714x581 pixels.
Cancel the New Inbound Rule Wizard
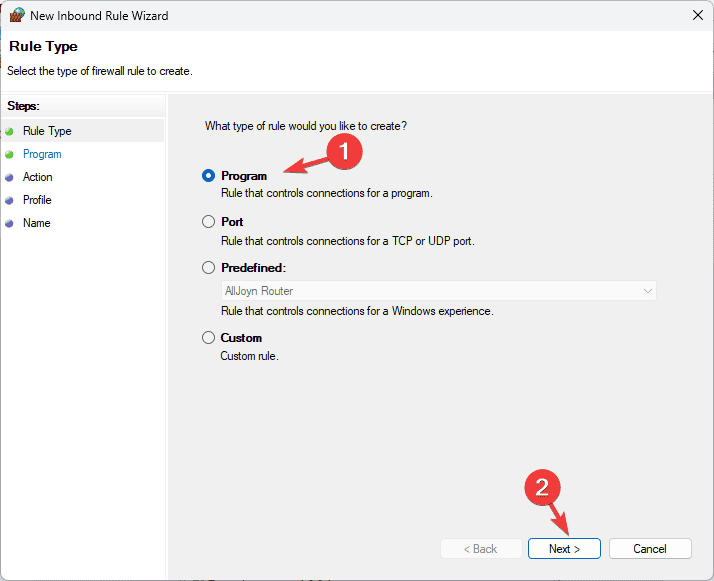pyautogui.click(x=650, y=548)
